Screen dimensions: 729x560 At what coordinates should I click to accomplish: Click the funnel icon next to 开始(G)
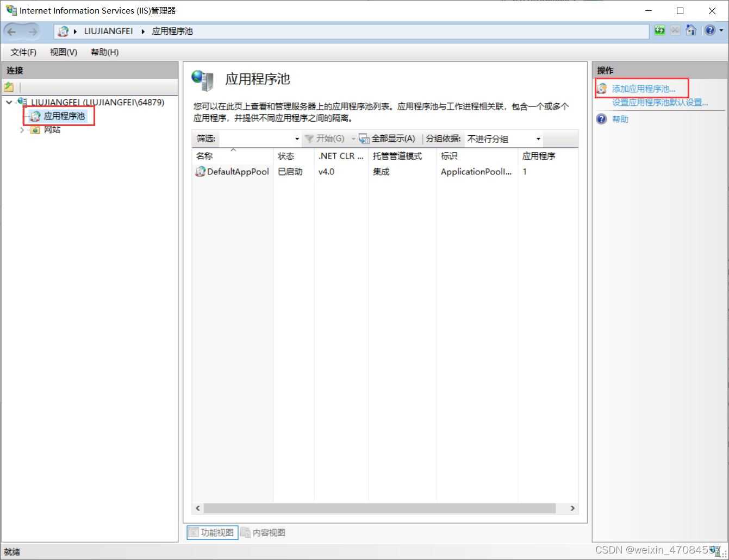pos(309,139)
